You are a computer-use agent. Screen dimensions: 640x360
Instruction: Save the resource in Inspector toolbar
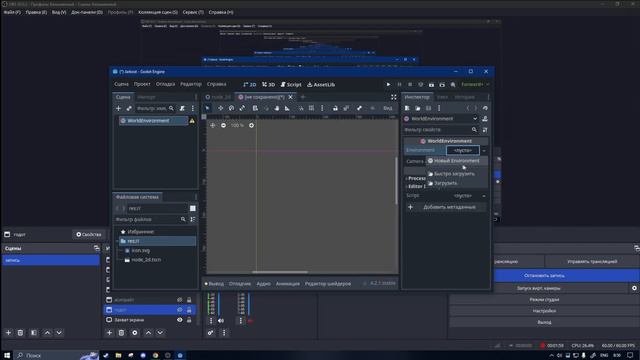tap(428, 108)
